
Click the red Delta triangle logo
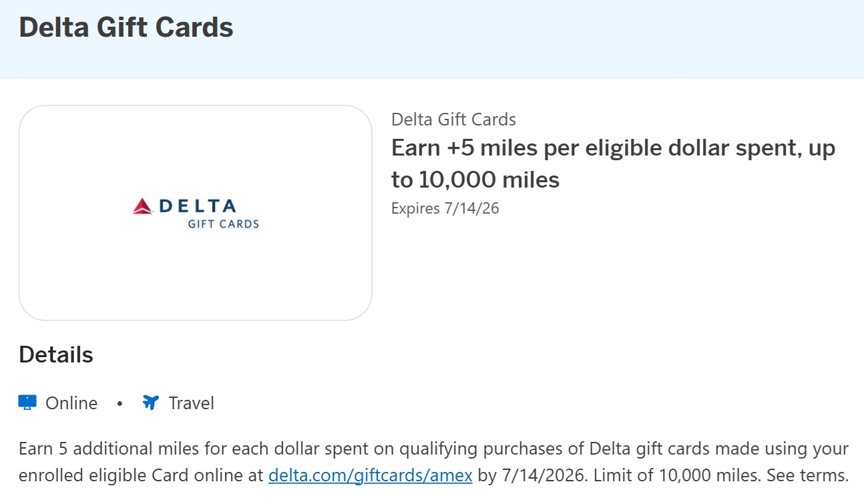point(142,205)
